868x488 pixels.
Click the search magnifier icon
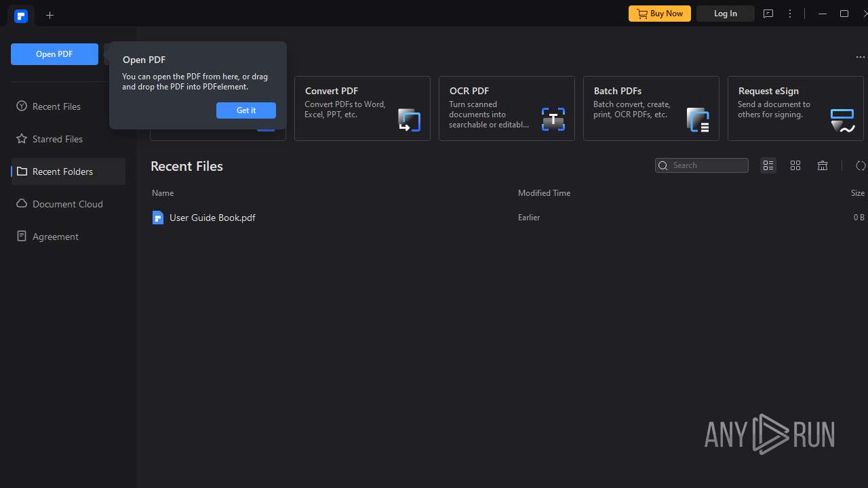tap(663, 165)
